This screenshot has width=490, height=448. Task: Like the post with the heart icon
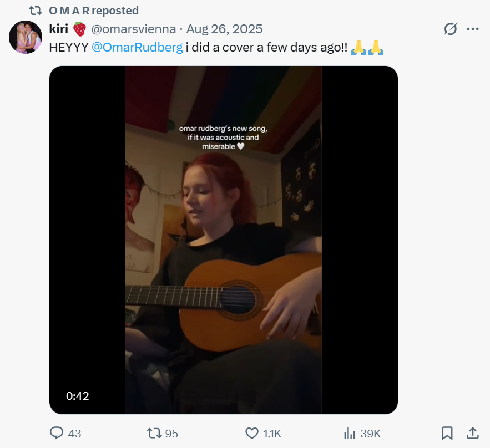pos(252,433)
